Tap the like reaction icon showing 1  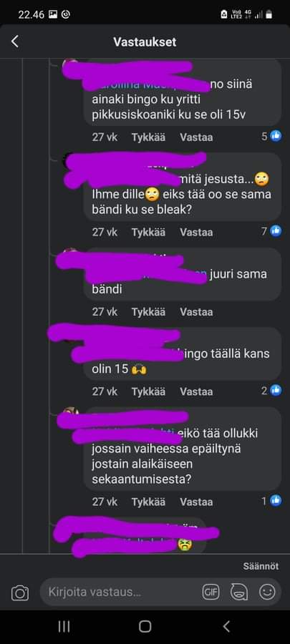[x=276, y=500]
